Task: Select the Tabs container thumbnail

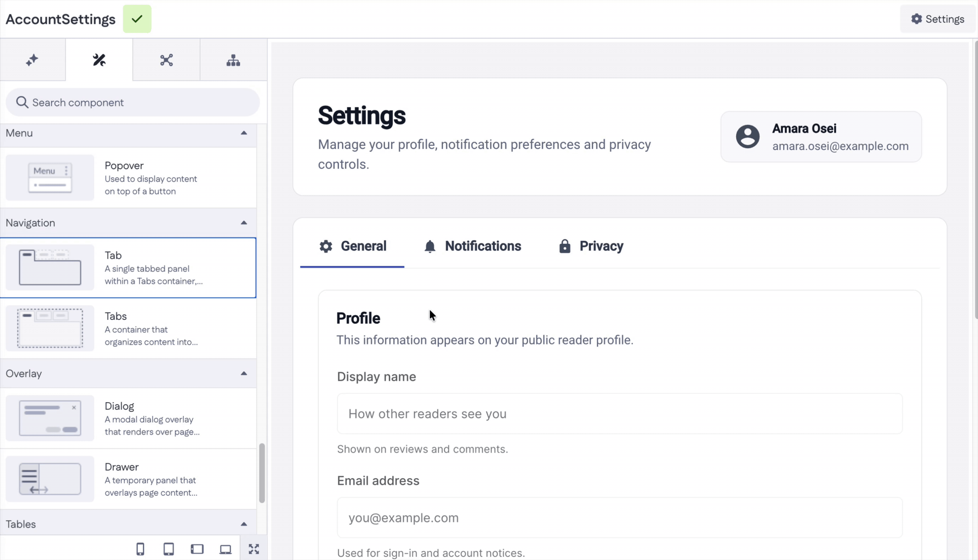Action: click(50, 328)
